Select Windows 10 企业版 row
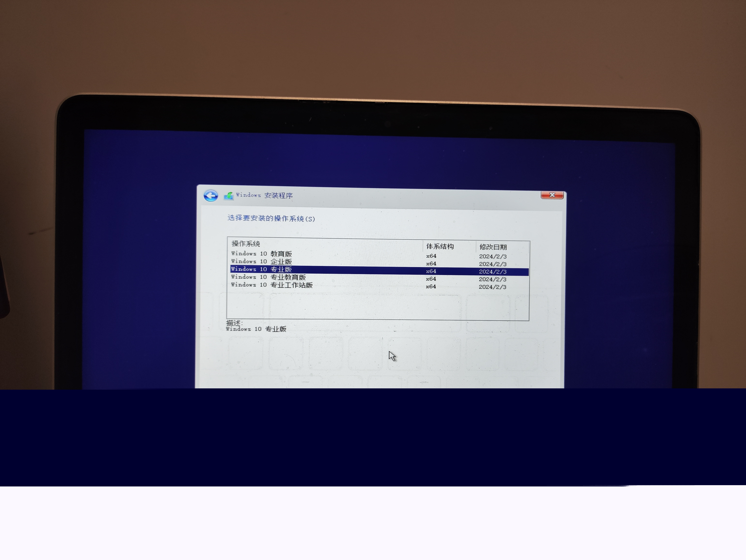 point(380,262)
